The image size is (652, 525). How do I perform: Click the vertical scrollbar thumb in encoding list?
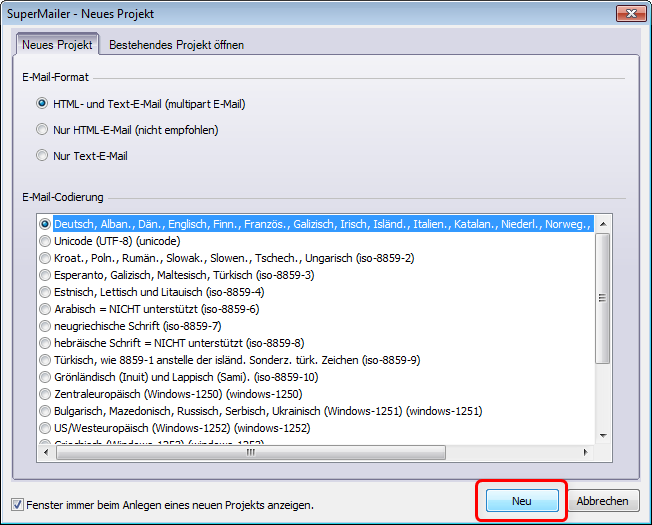[x=603, y=298]
